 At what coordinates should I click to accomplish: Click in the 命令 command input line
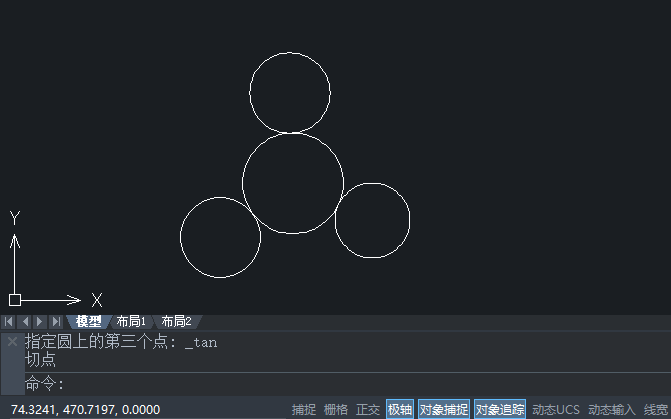coord(347,383)
